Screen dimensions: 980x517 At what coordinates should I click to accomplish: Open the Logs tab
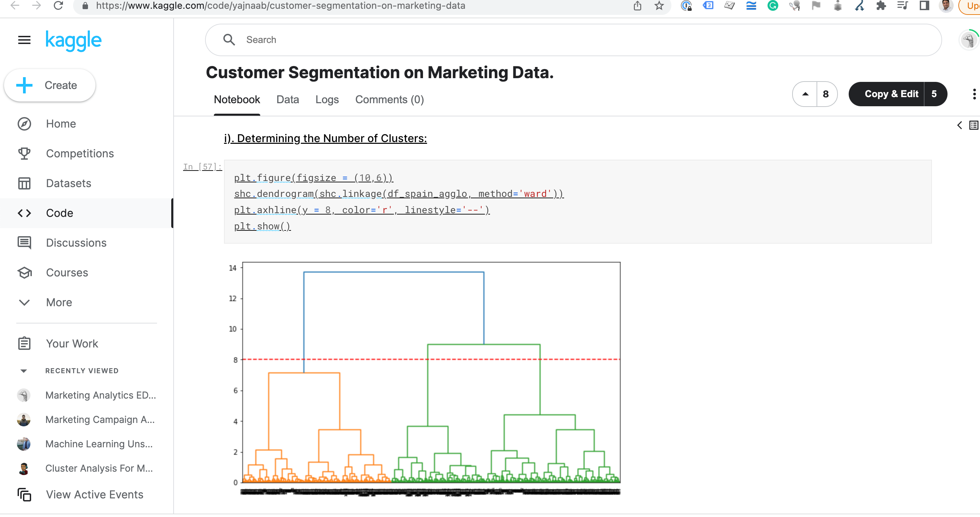click(x=327, y=100)
